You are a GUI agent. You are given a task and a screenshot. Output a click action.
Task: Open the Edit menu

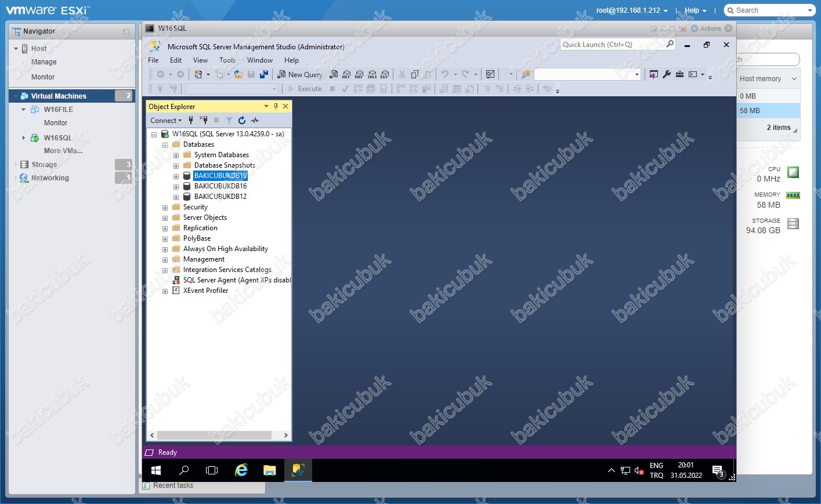[176, 60]
